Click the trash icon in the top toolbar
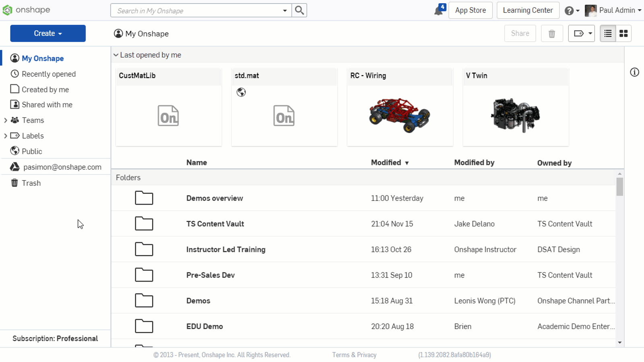The width and height of the screenshot is (644, 362). point(552,33)
